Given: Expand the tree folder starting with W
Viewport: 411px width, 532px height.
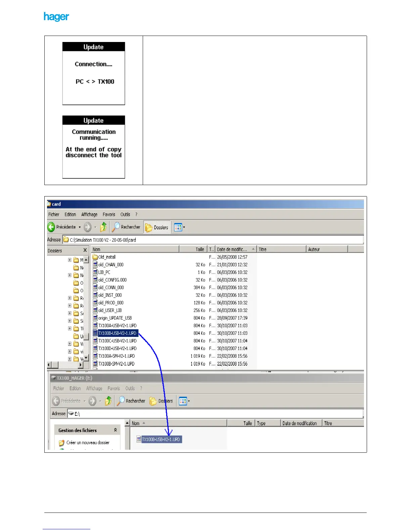Looking at the screenshot, I should [x=70, y=359].
